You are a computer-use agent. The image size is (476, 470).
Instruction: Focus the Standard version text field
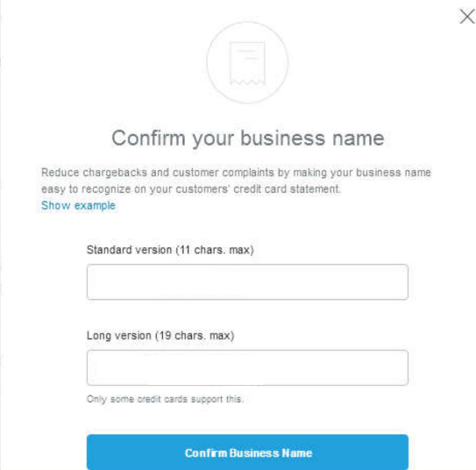[247, 282]
